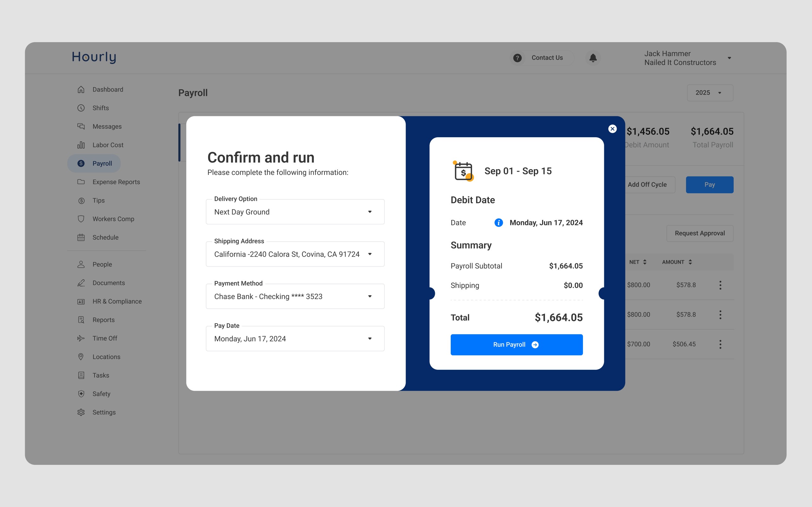Change the 2025 year selector
812x507 pixels.
click(710, 93)
